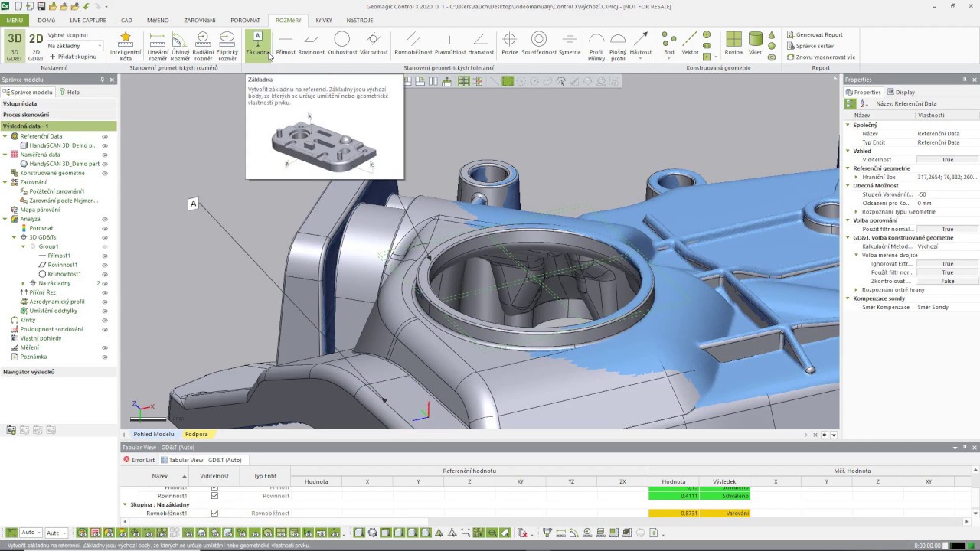Choose the Soustřednost concentricity tool
This screenshot has height=551, width=980.
click(x=539, y=44)
